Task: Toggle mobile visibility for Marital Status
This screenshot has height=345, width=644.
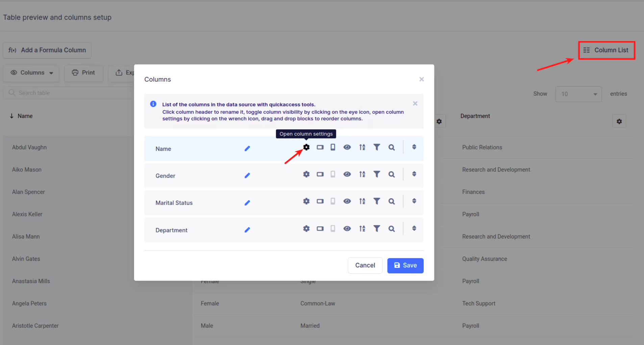Action: click(333, 201)
